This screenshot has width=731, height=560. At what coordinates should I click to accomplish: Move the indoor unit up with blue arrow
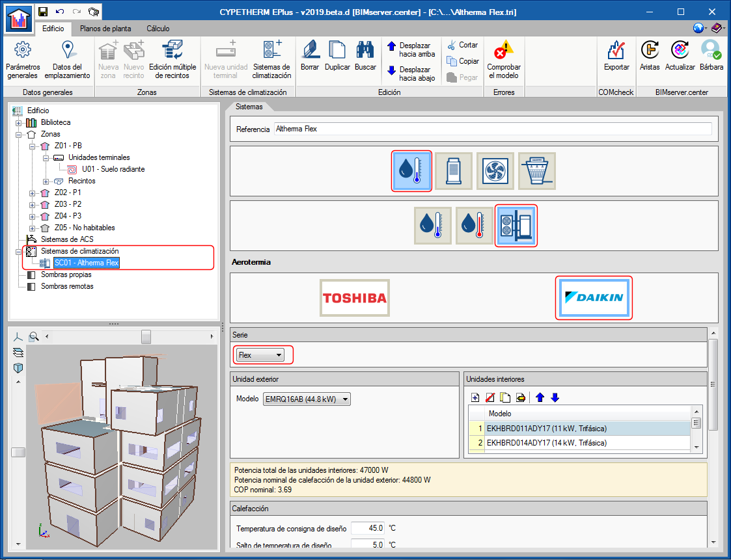click(x=540, y=397)
